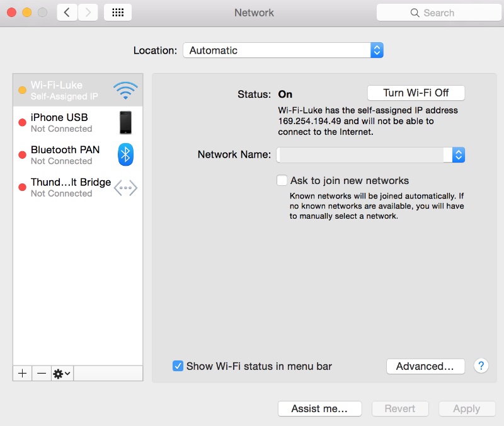Screen dimensions: 504x426
Task: Click the back navigation arrow
Action: pyautogui.click(x=67, y=12)
